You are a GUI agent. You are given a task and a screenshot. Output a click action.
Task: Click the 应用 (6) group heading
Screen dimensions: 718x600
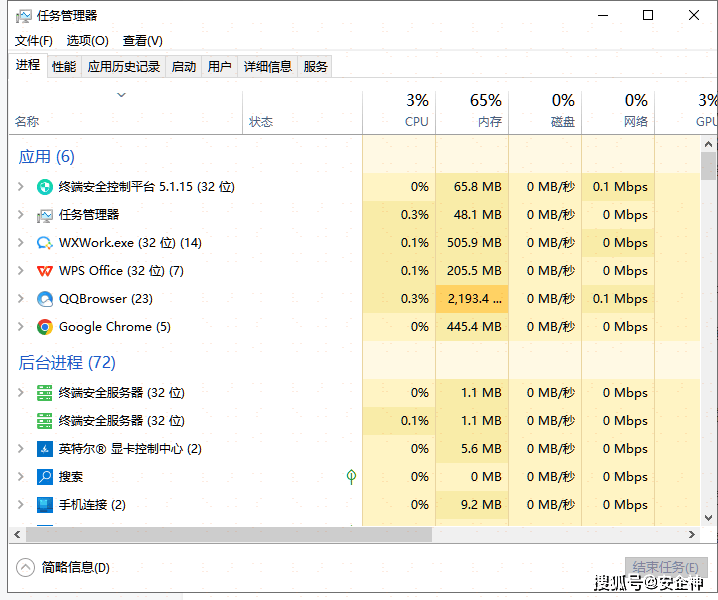point(46,157)
